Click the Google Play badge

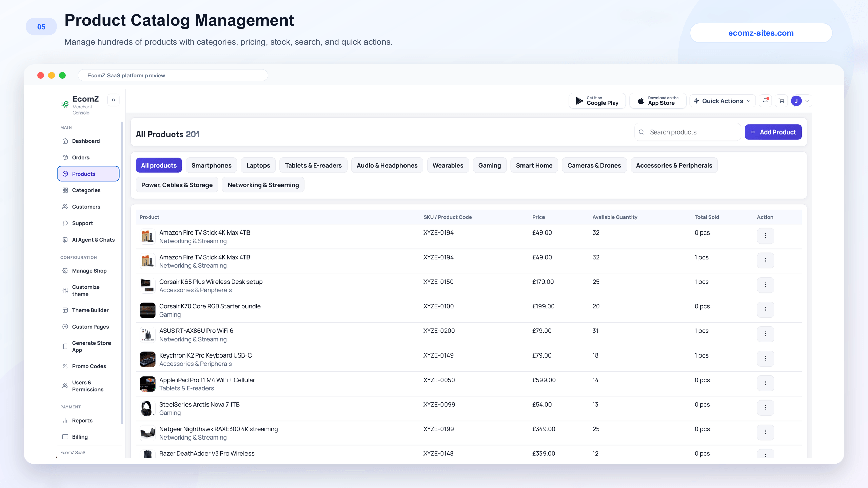point(597,101)
